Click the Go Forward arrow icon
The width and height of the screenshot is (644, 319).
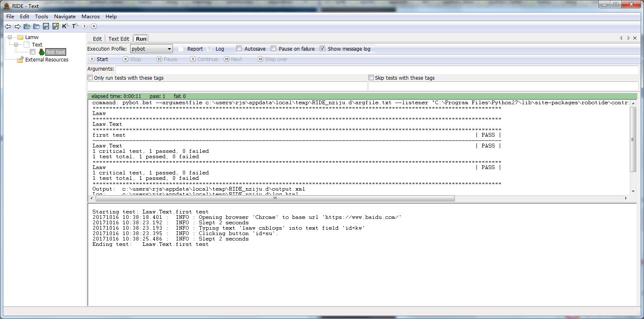pyautogui.click(x=17, y=26)
